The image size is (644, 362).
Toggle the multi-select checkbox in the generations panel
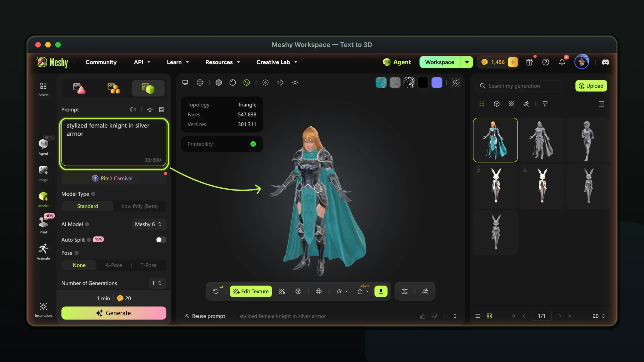pos(601,104)
